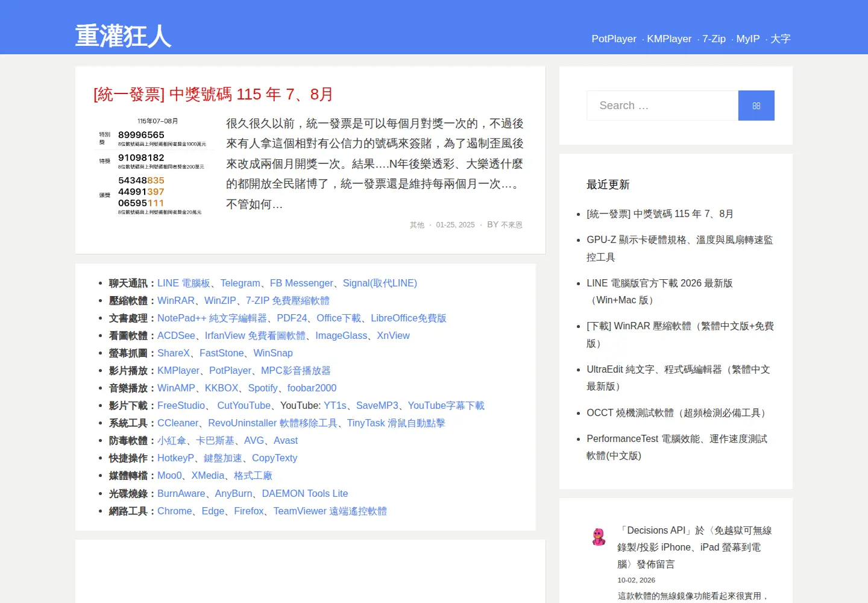Click the blue search submit button

756,106
